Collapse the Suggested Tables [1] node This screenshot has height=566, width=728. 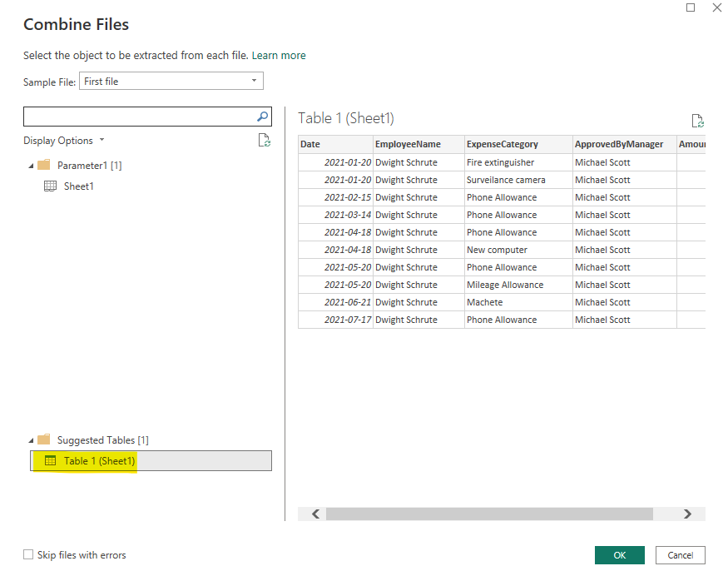31,440
